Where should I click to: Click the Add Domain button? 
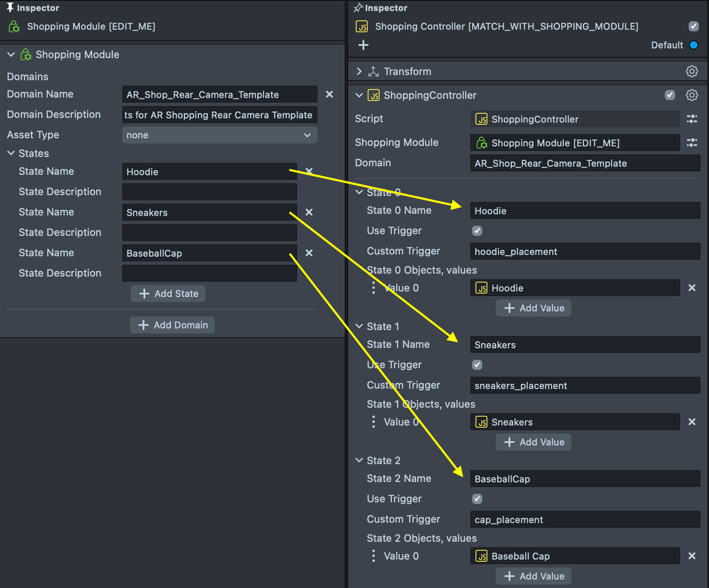pos(172,325)
